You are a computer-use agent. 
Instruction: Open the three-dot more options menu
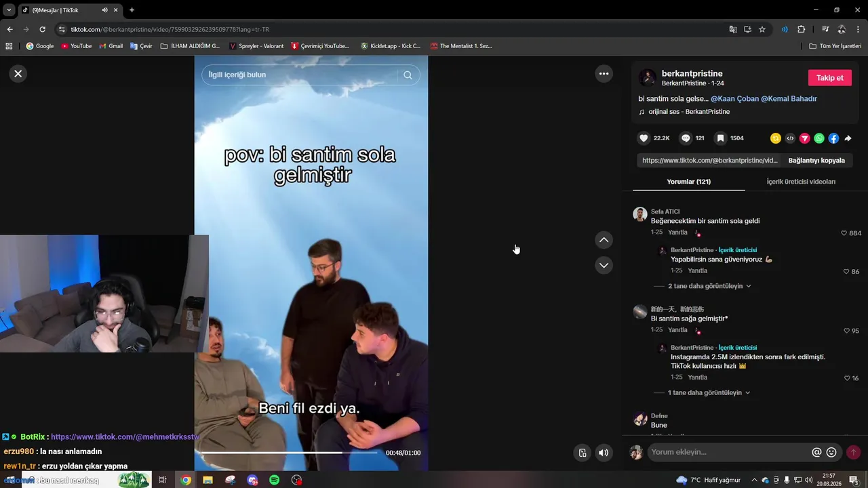click(x=604, y=74)
